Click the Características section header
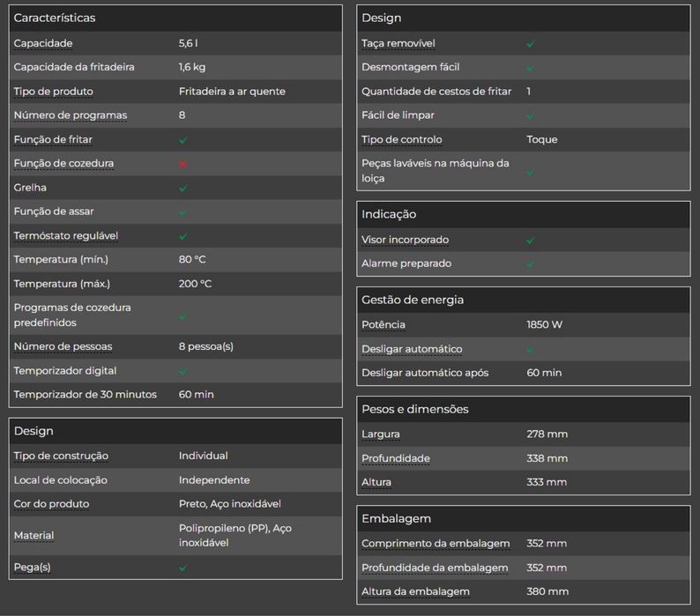Image resolution: width=700 pixels, height=616 pixels. click(x=55, y=18)
